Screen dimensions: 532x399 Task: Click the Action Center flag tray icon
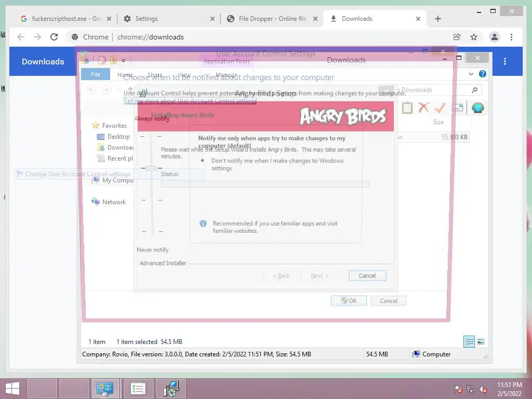point(458,389)
